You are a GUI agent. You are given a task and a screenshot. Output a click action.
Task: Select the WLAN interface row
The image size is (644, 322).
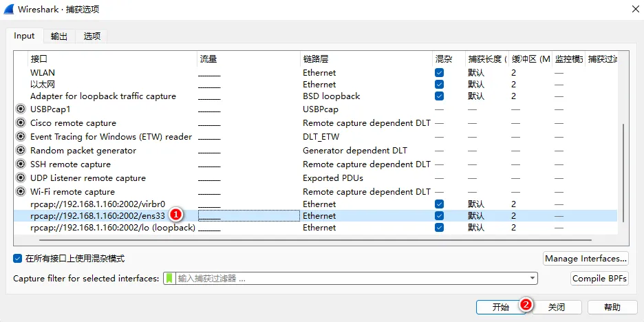(x=315, y=73)
